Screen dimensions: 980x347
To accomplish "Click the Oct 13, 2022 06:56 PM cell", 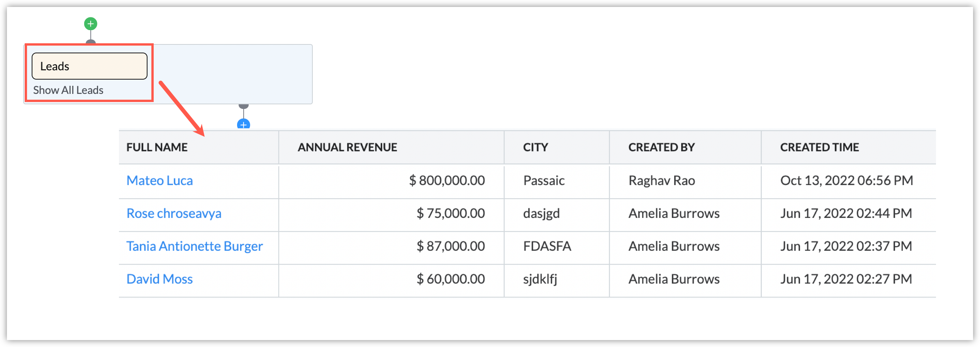I will pyautogui.click(x=846, y=180).
